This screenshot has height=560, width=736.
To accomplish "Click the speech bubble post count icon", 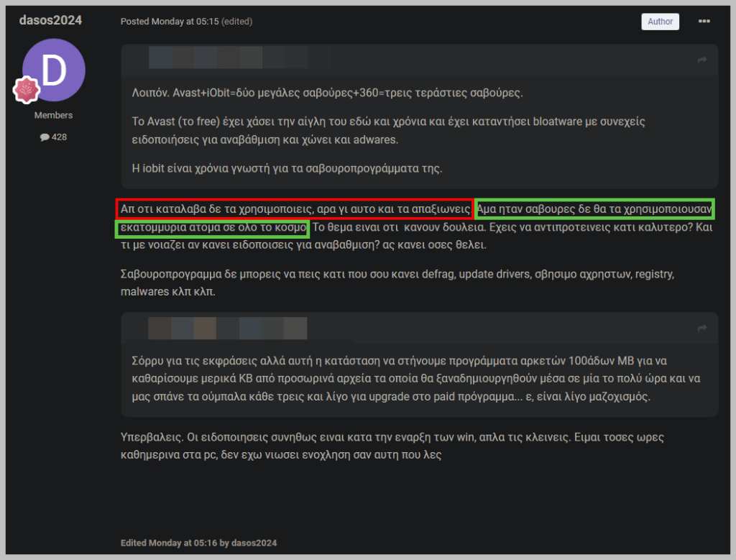I will (x=45, y=137).
